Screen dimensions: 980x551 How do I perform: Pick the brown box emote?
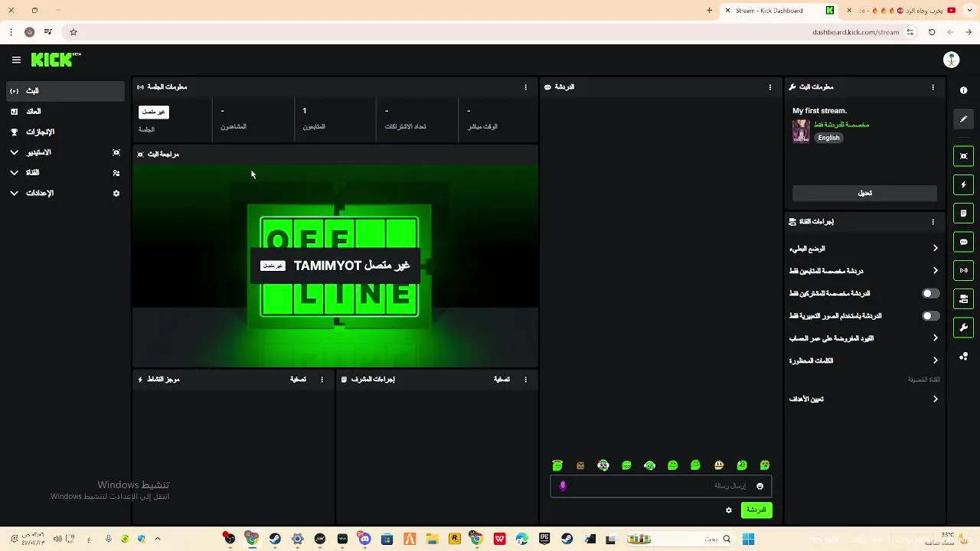[x=580, y=465]
